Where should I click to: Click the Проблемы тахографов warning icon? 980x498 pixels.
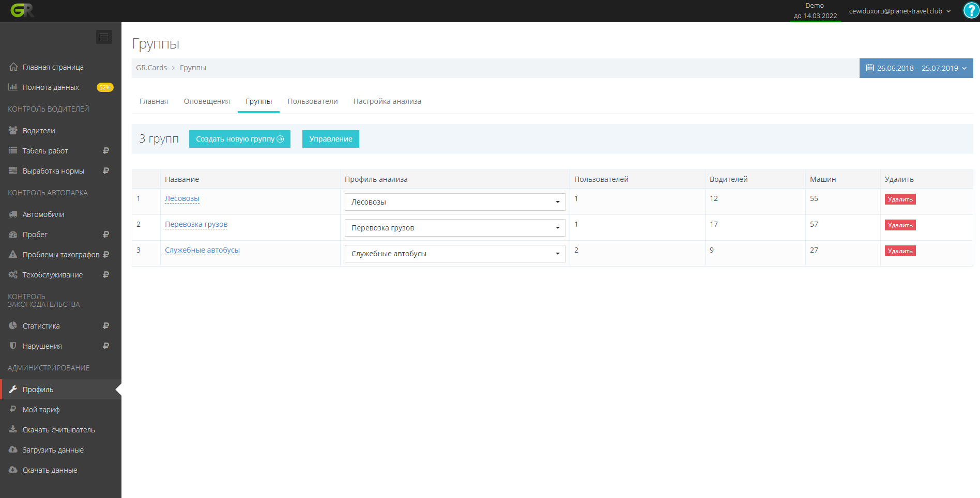13,255
